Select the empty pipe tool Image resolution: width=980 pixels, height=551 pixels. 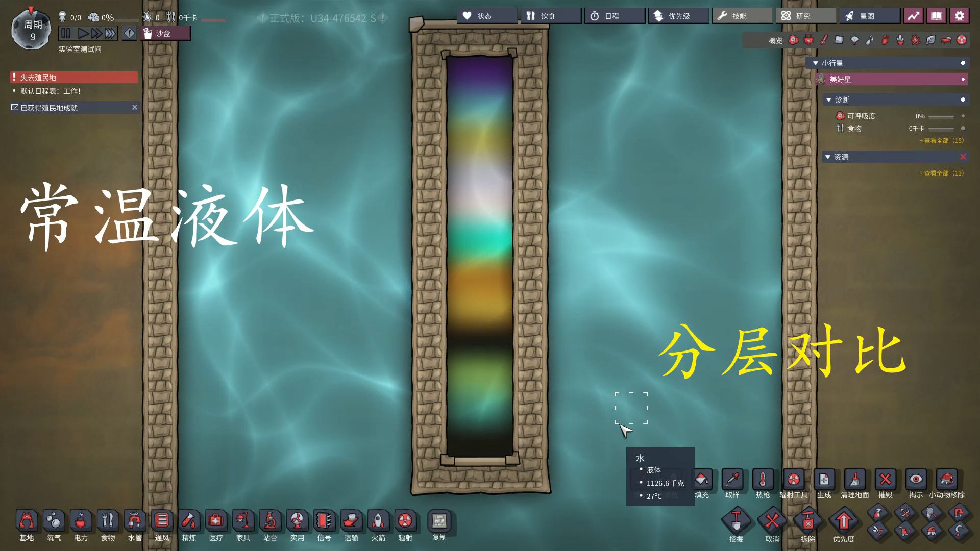(959, 512)
